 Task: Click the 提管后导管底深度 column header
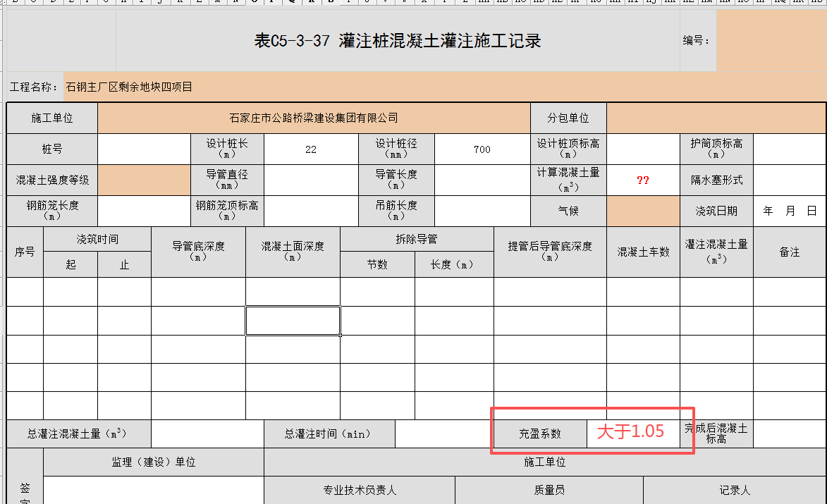pyautogui.click(x=550, y=252)
